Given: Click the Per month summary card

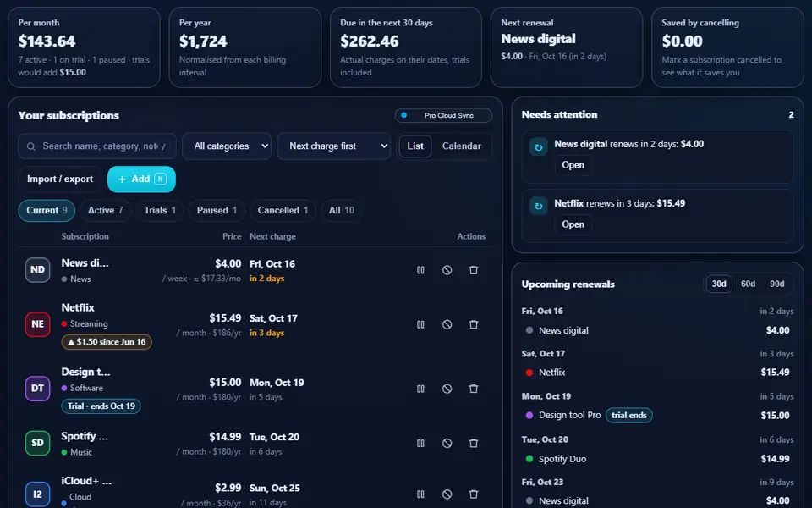Looking at the screenshot, I should (x=84, y=47).
